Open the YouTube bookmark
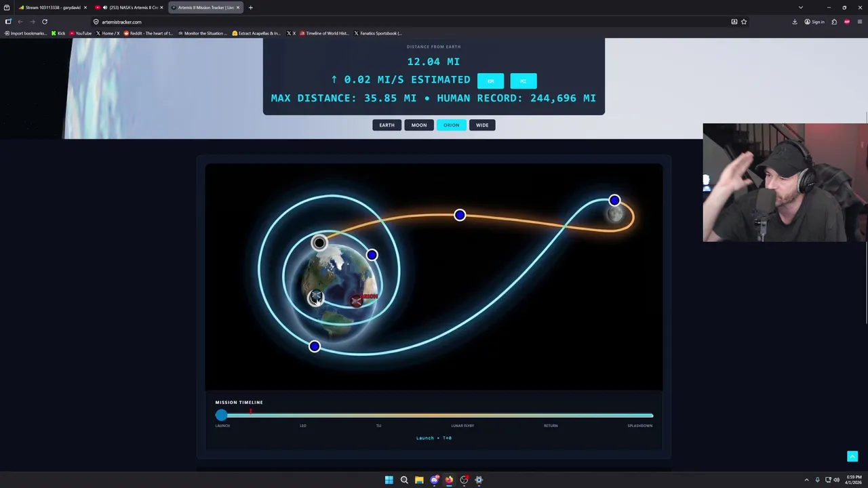The height and width of the screenshot is (488, 868). click(x=81, y=33)
